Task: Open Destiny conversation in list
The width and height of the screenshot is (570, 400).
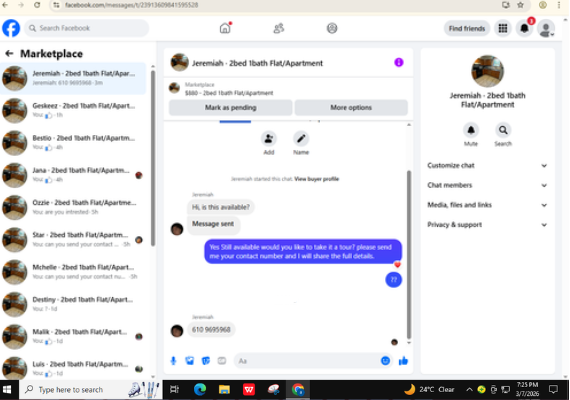Action: [73, 304]
